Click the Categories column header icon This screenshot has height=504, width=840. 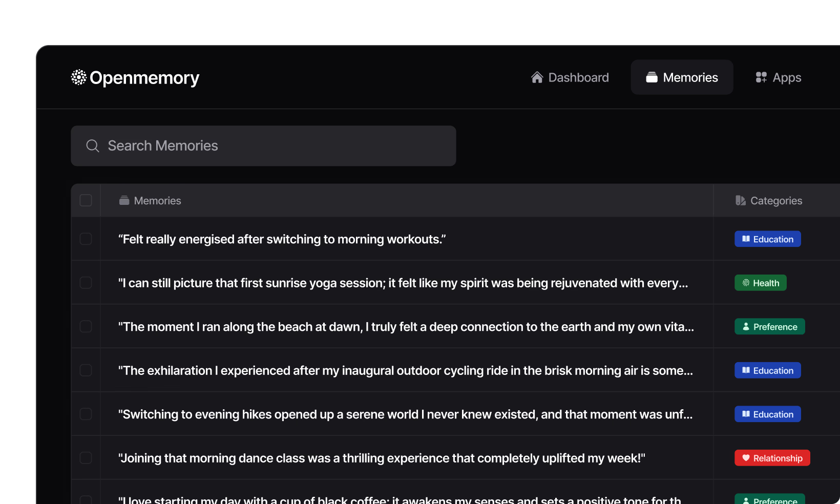pos(741,201)
